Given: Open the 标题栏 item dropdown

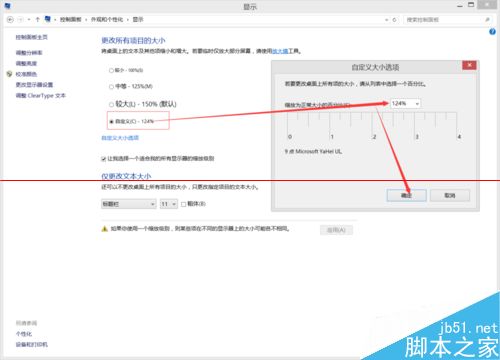Looking at the screenshot, I should pyautogui.click(x=129, y=204).
